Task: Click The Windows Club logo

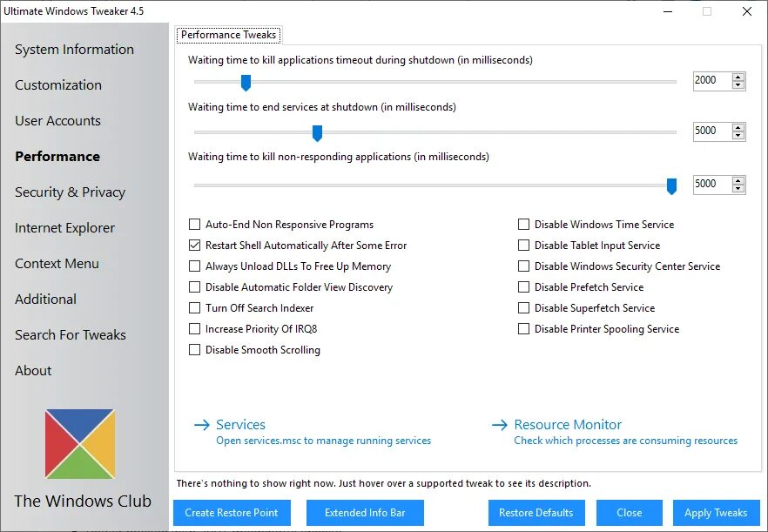Action: point(80,444)
